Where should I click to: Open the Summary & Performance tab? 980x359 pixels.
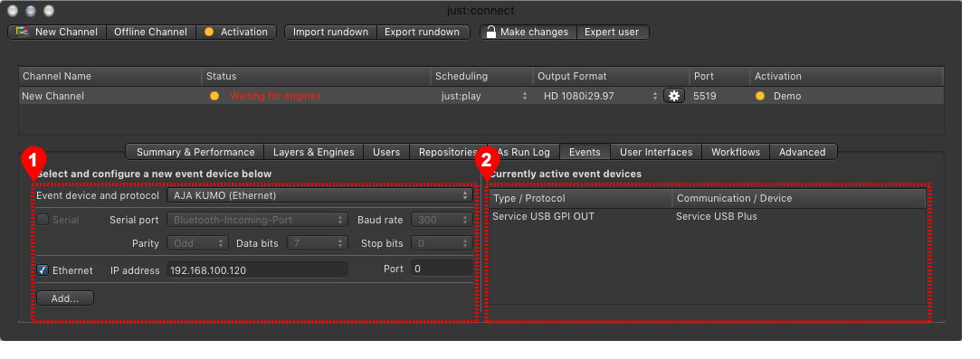195,152
